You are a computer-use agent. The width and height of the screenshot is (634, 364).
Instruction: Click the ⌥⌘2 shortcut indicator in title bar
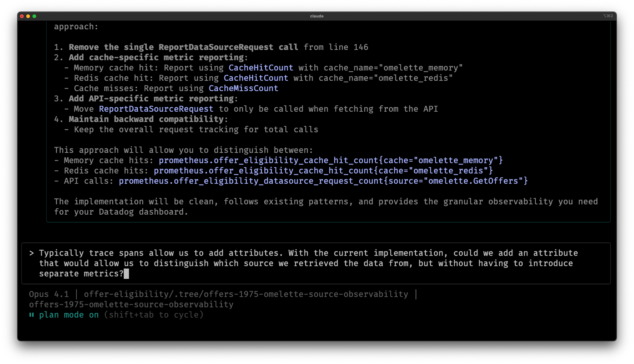point(608,16)
